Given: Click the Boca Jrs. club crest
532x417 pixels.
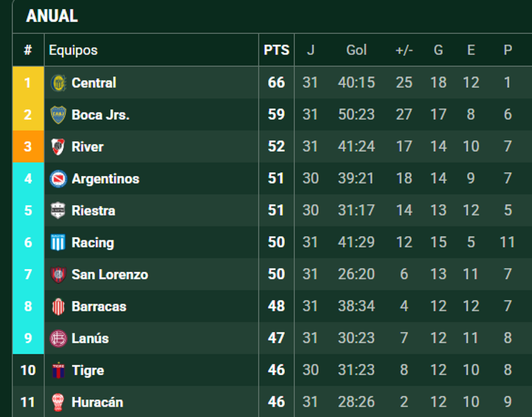Looking at the screenshot, I should coord(58,115).
